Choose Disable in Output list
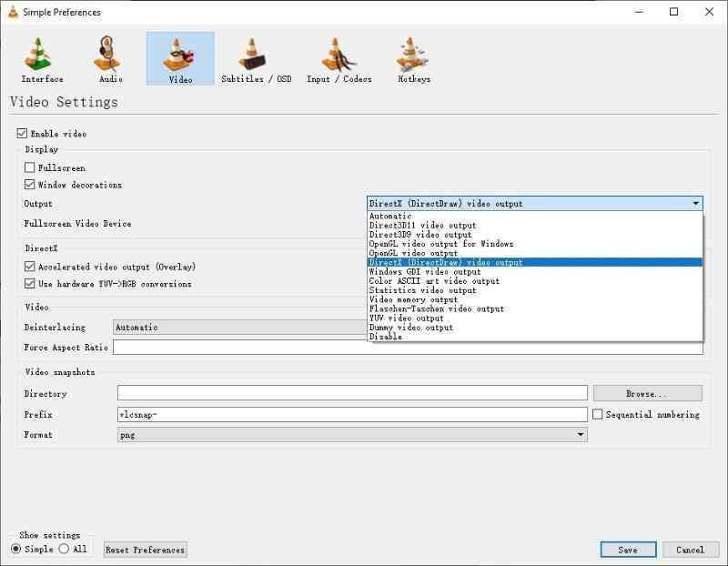 (x=535, y=336)
